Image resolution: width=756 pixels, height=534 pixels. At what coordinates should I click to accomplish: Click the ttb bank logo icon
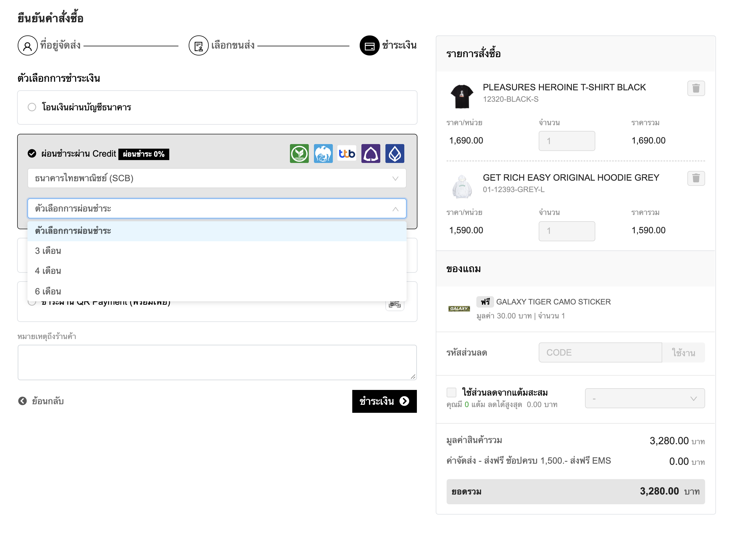coord(347,154)
